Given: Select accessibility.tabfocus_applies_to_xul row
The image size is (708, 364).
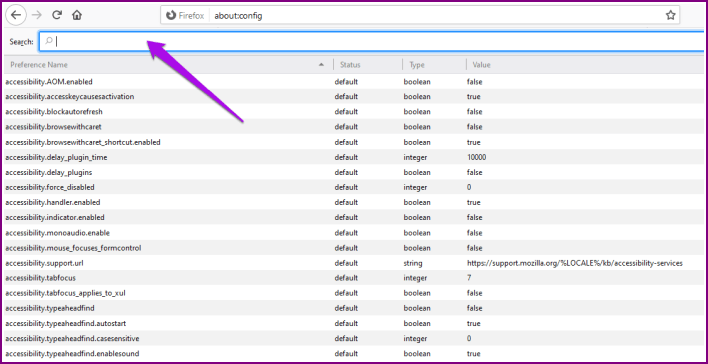Looking at the screenshot, I should pyautogui.click(x=354, y=293).
